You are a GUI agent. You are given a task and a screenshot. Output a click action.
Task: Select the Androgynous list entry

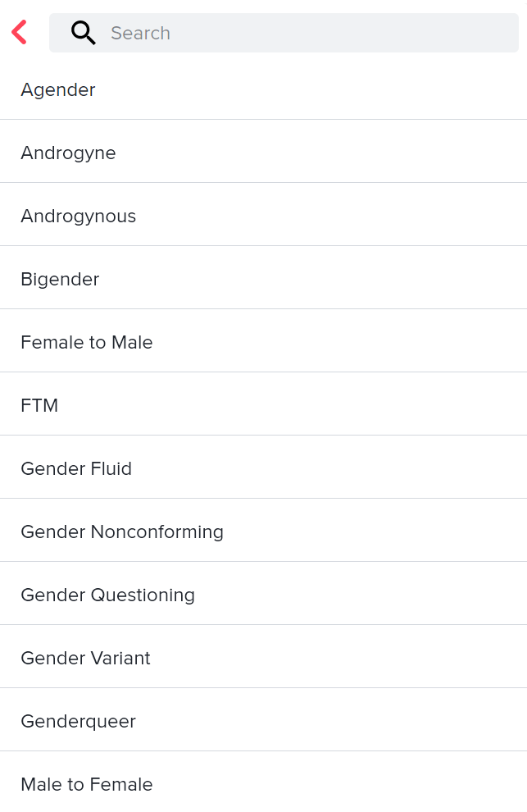[79, 217]
